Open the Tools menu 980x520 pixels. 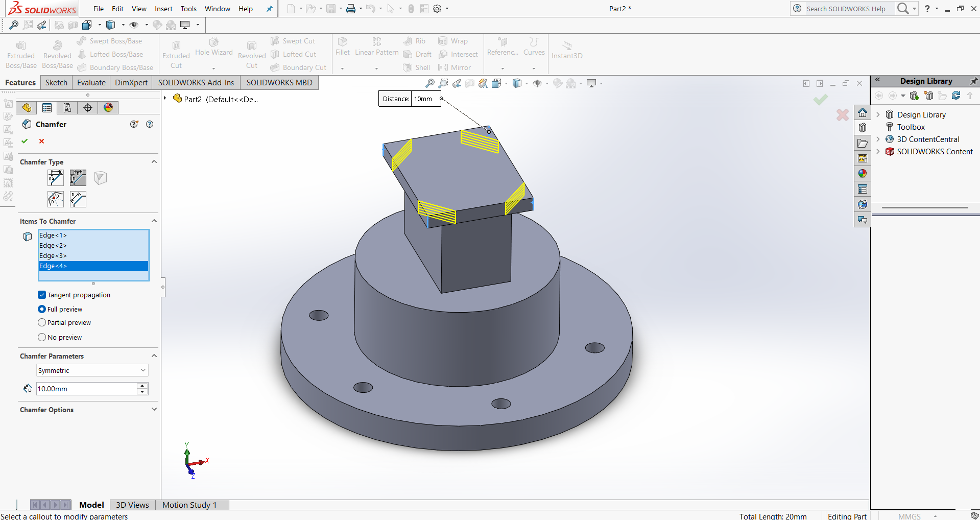(188, 9)
